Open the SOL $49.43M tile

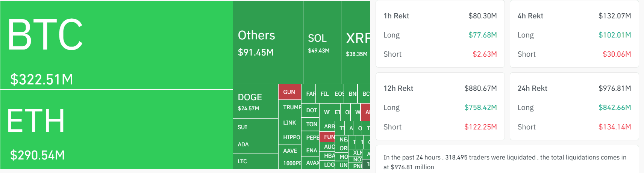coord(322,42)
